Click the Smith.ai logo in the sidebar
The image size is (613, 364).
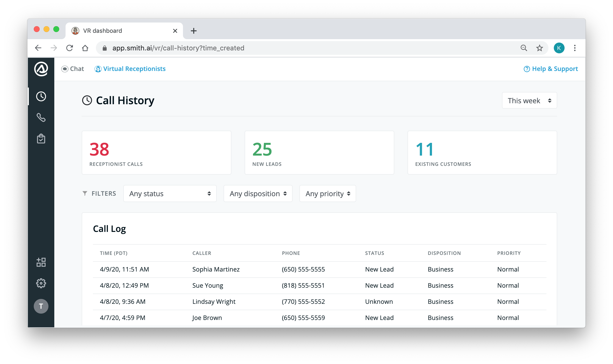[41, 69]
